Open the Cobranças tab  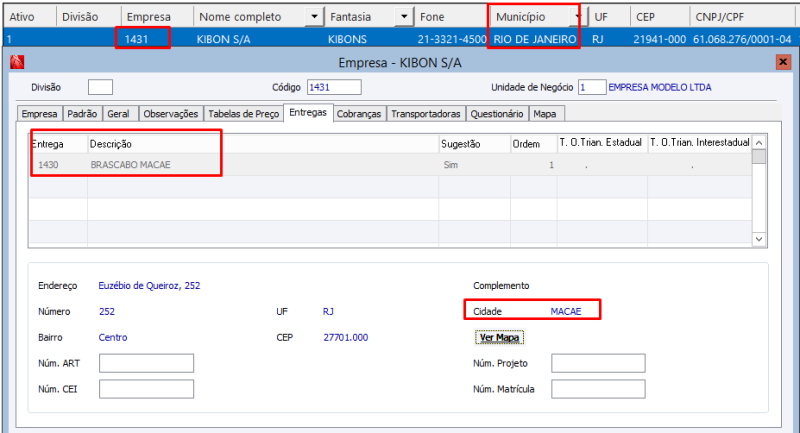click(x=359, y=114)
